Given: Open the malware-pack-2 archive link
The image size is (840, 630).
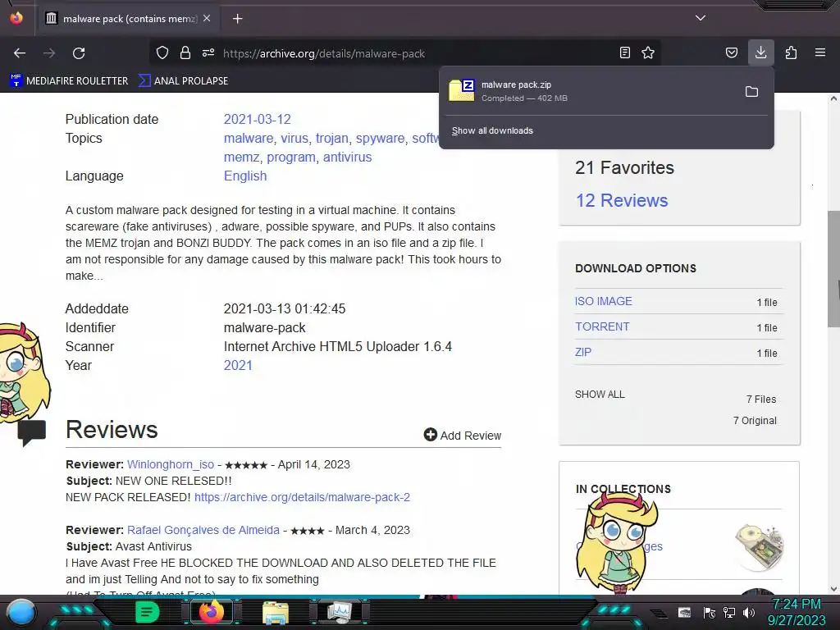Looking at the screenshot, I should click(302, 497).
